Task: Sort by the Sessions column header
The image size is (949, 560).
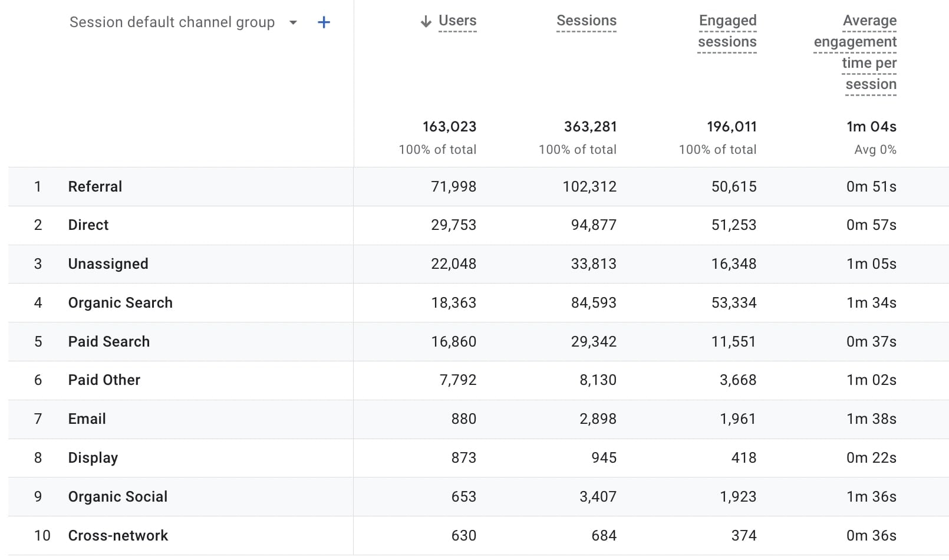Action: [x=586, y=21]
